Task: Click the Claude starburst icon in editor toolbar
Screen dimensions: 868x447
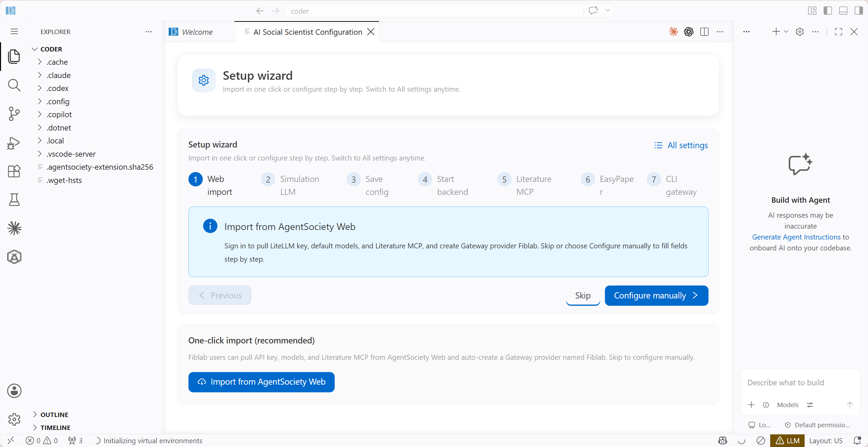Action: coord(673,32)
